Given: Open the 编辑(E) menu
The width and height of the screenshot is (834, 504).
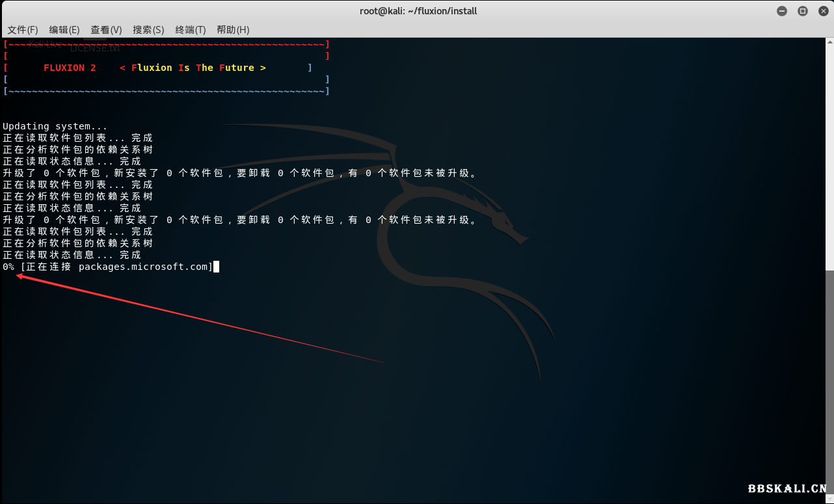Looking at the screenshot, I should pos(64,29).
